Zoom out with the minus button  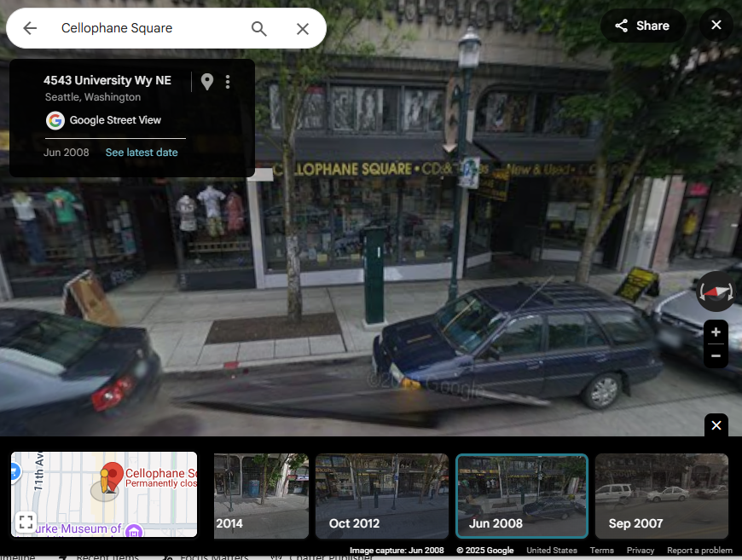point(716,355)
